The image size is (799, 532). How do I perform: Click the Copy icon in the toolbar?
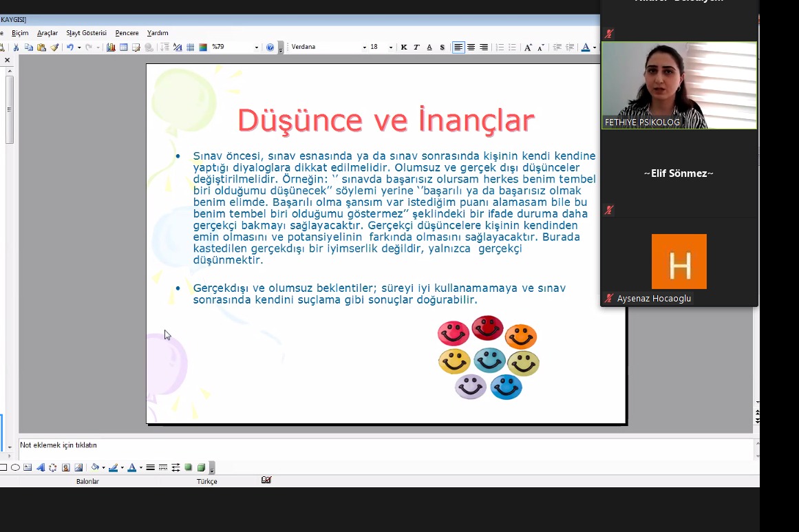28,47
